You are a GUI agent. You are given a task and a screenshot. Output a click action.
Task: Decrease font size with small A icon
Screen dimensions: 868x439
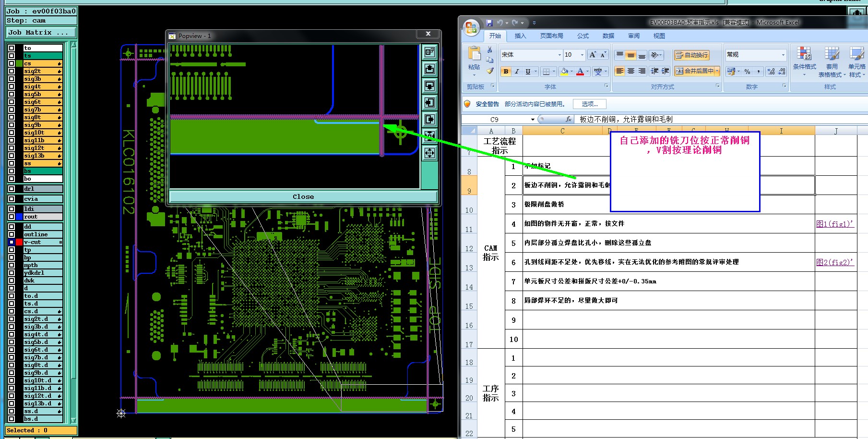603,55
